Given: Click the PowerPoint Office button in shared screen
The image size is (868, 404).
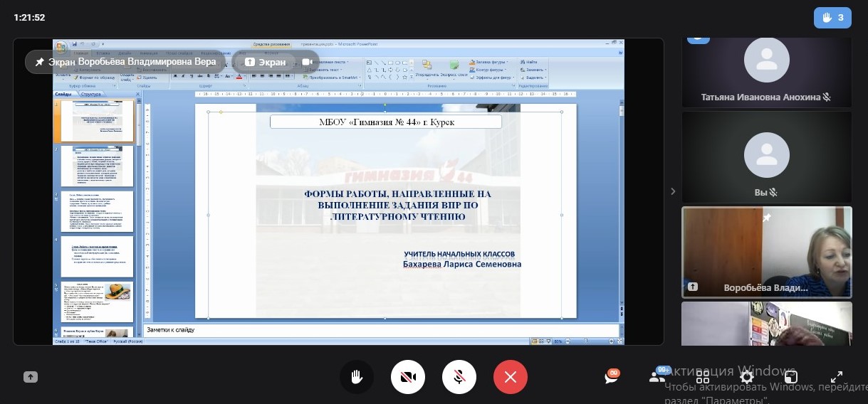Looking at the screenshot, I should coord(62,47).
